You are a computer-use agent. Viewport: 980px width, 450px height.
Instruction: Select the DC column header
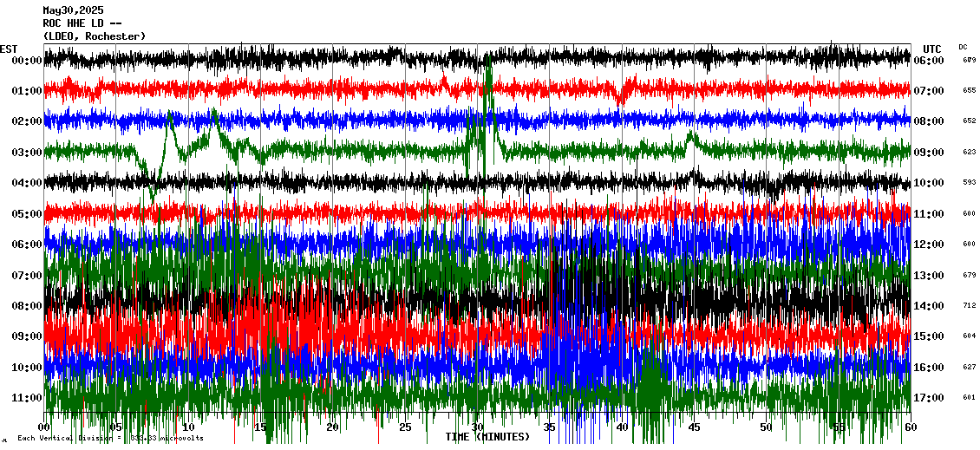963,47
